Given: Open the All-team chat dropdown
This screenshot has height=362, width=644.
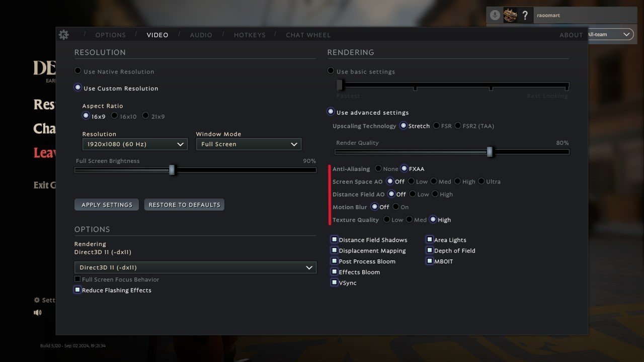Looking at the screenshot, I should click(610, 34).
